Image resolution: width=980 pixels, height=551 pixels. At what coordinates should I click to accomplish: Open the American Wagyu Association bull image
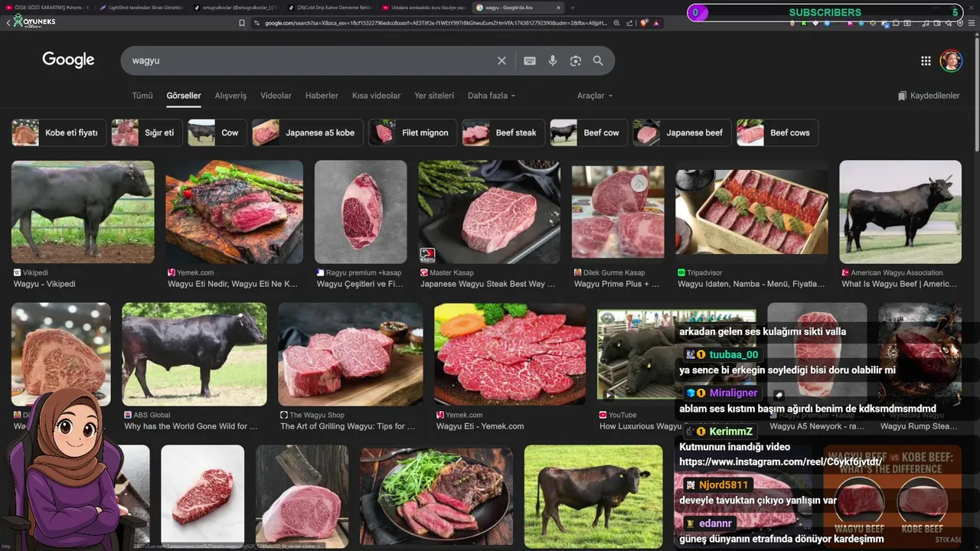[x=900, y=212]
